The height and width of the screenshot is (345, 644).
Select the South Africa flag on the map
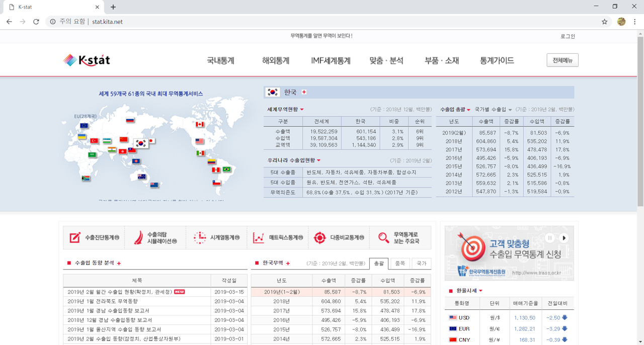[x=86, y=178]
